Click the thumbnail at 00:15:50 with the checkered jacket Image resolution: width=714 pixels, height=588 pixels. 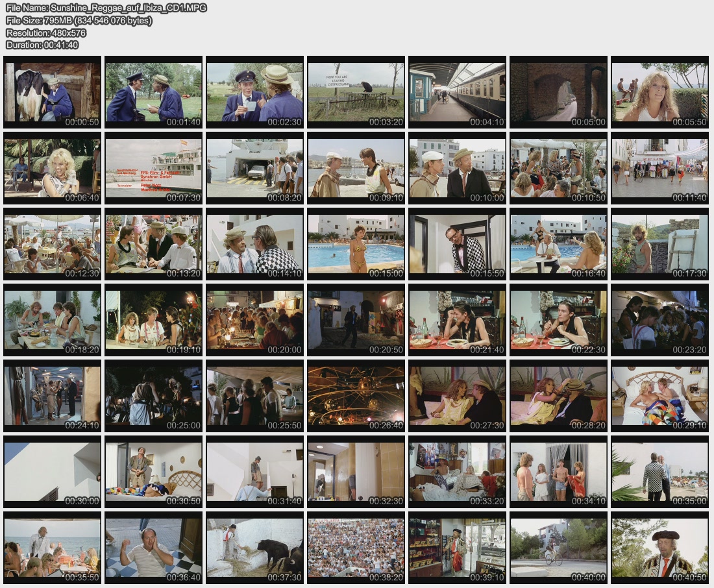[457, 244]
